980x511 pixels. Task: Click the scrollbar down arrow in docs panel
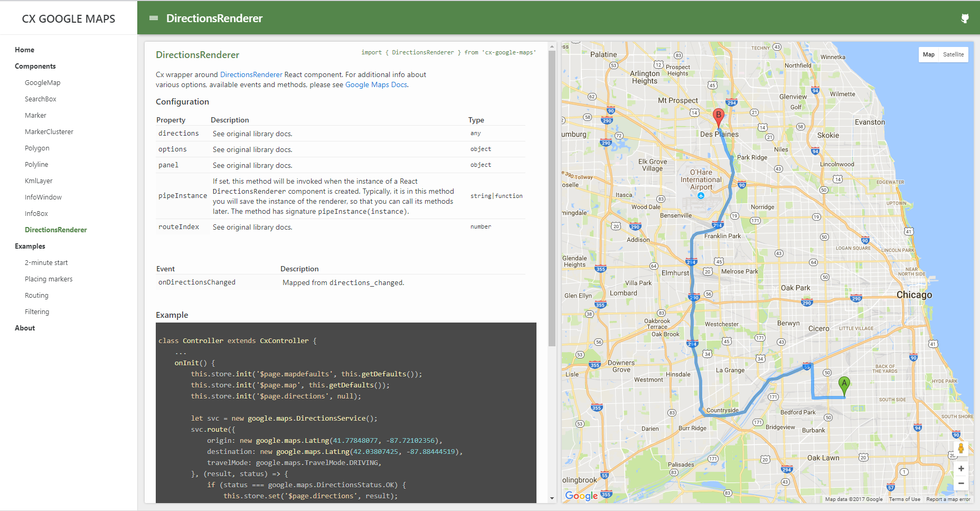coord(552,498)
